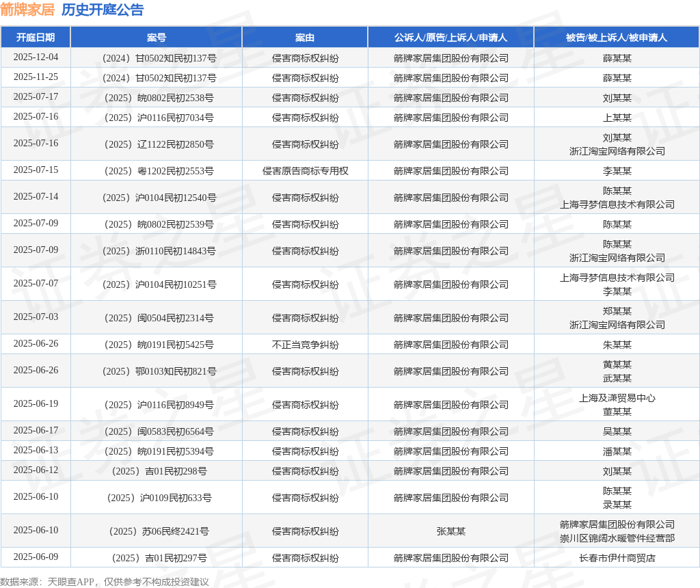Select the date 2025-06-19
The height and width of the screenshot is (588, 700).
tap(36, 404)
